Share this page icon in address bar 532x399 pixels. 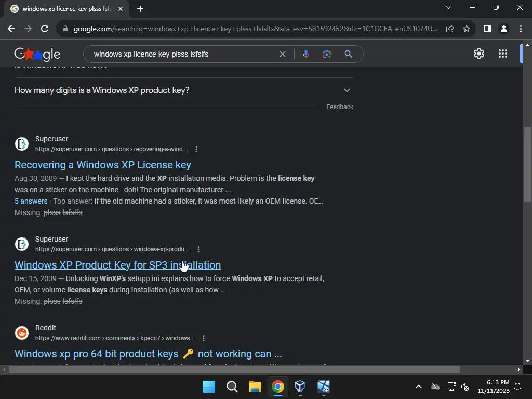click(450, 29)
